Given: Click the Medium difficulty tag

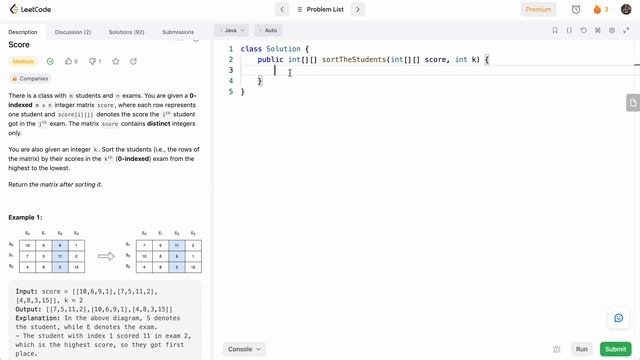Looking at the screenshot, I should pos(23,61).
